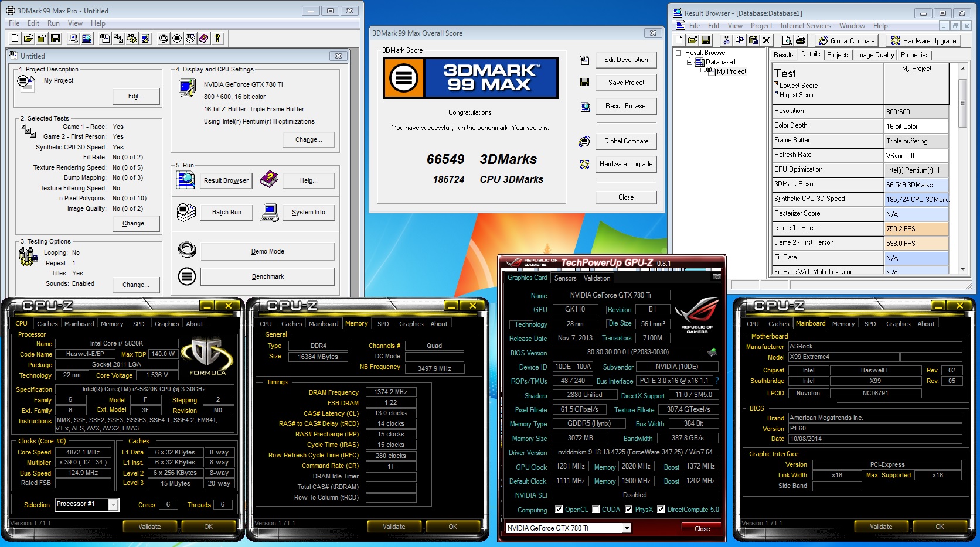The width and height of the screenshot is (980, 547).
Task: Toggle PhysX checkbox in GPU-Z
Action: (x=628, y=510)
